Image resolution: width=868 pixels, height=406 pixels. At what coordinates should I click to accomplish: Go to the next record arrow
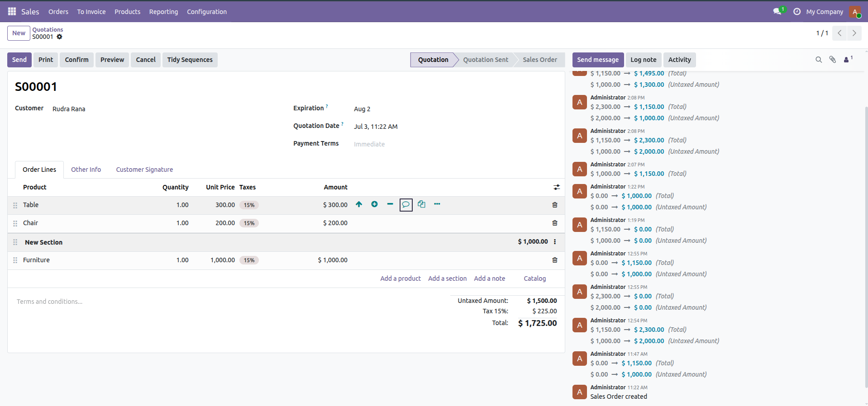pos(854,33)
